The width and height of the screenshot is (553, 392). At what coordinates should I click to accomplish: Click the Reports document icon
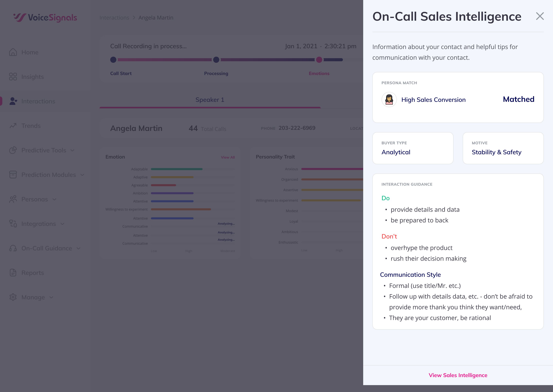pos(13,273)
